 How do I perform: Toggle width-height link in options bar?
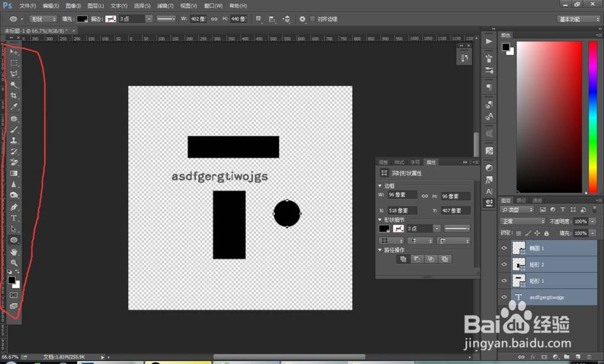point(214,19)
